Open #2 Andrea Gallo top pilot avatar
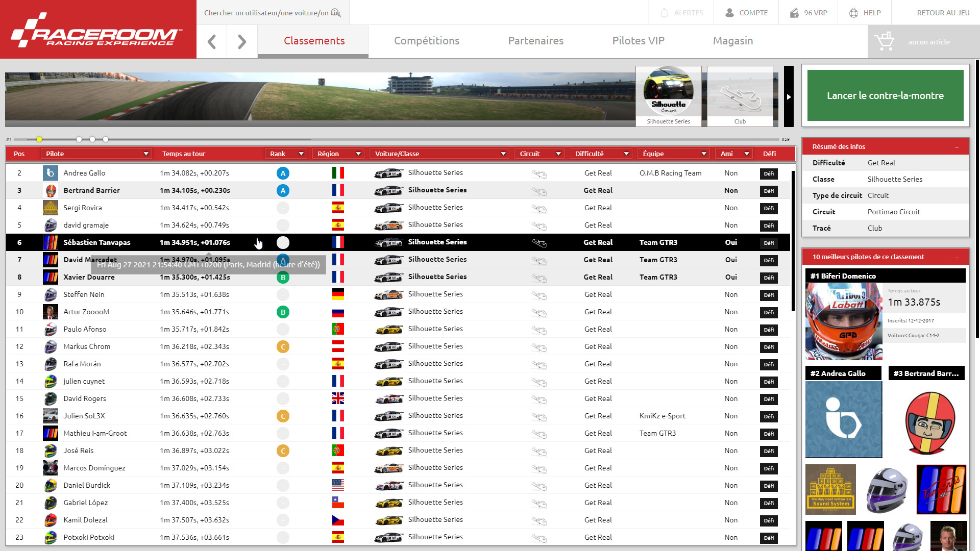The height and width of the screenshot is (551, 980). 844,419
